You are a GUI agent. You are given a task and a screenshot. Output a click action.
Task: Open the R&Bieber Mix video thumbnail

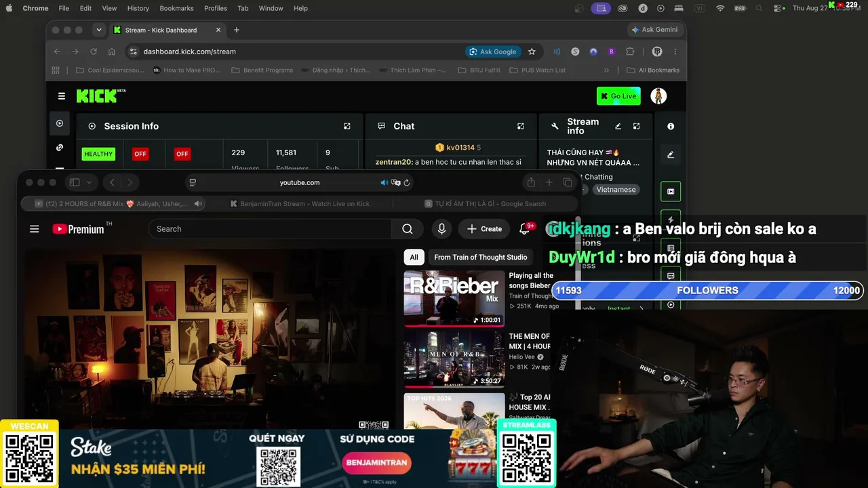(454, 298)
